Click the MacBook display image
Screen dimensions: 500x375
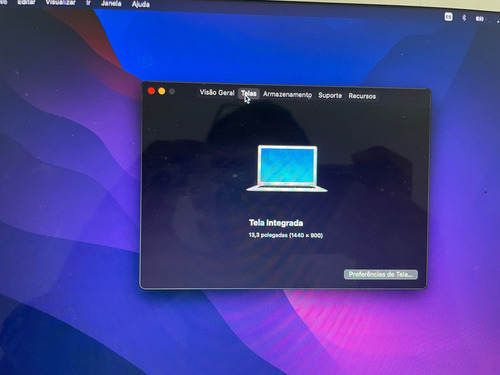(287, 169)
